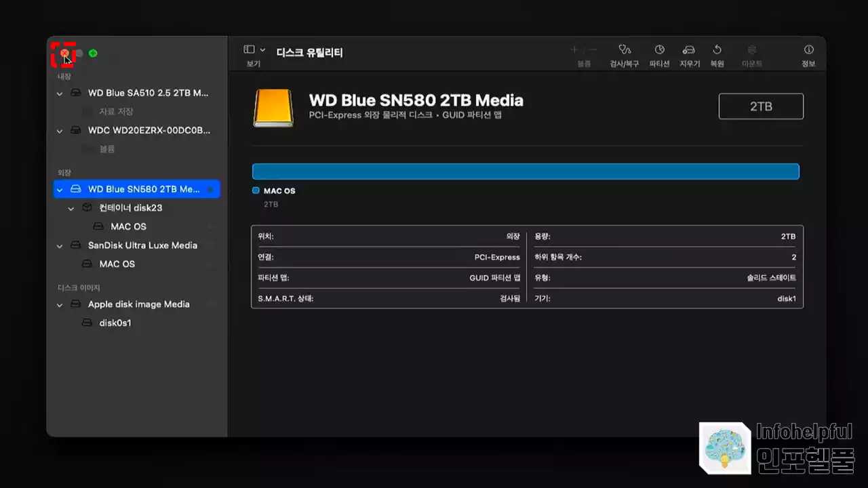Open the Partition (파티션) pie tool
Viewport: 868px width, 488px height.
coord(659,50)
